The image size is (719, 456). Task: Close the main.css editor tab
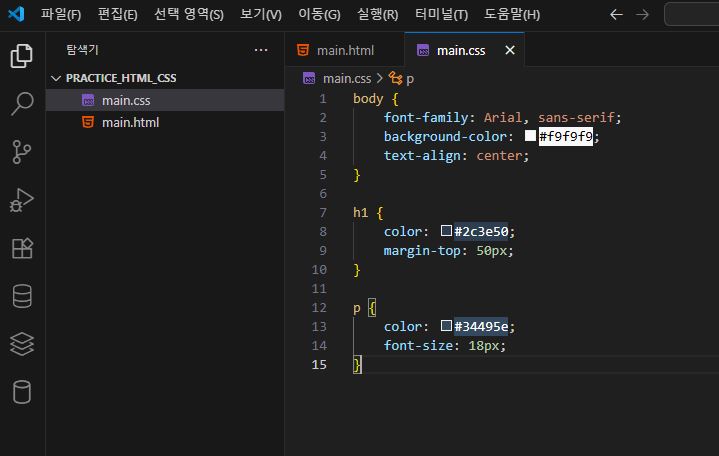(510, 50)
